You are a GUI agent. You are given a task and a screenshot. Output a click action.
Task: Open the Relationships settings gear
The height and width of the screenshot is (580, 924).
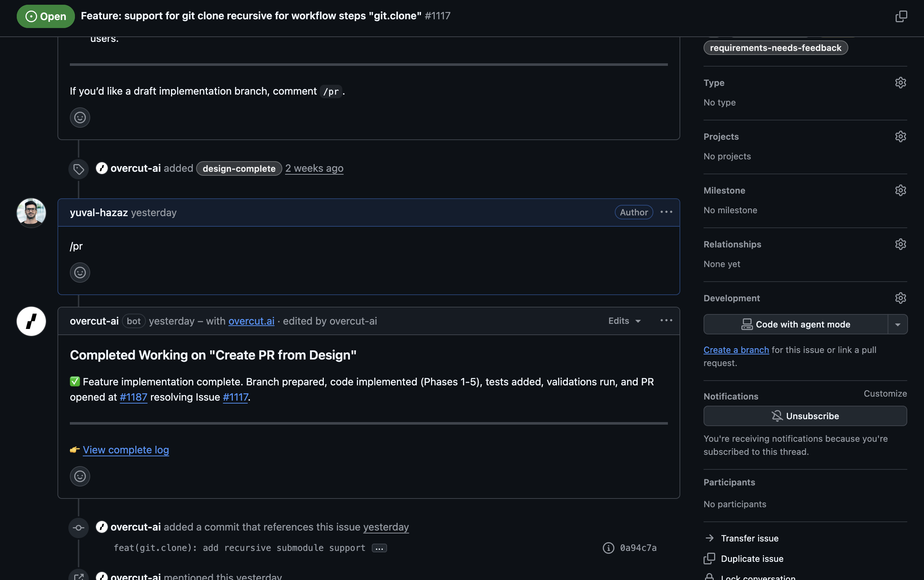tap(900, 245)
